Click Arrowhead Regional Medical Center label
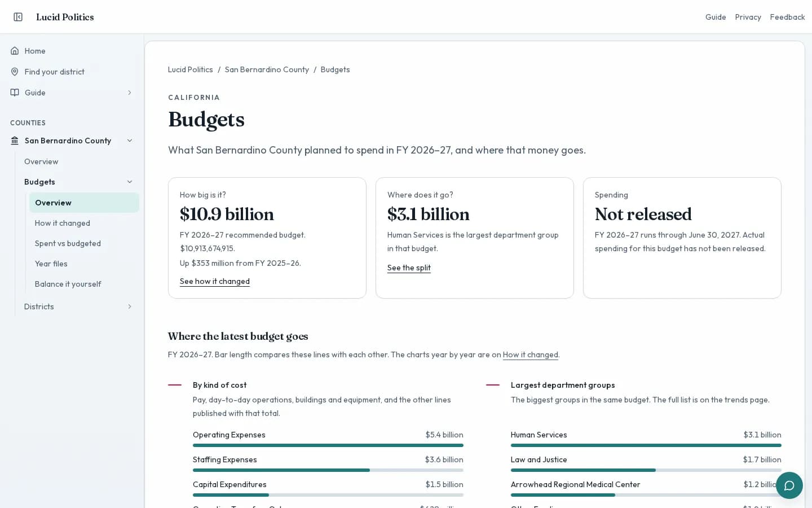This screenshot has width=812, height=508. pyautogui.click(x=576, y=484)
